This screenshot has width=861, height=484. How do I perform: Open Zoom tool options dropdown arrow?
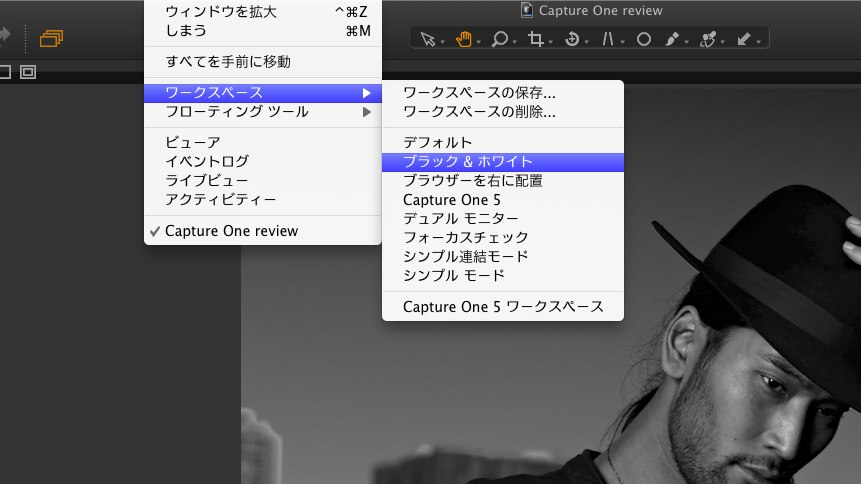515,42
